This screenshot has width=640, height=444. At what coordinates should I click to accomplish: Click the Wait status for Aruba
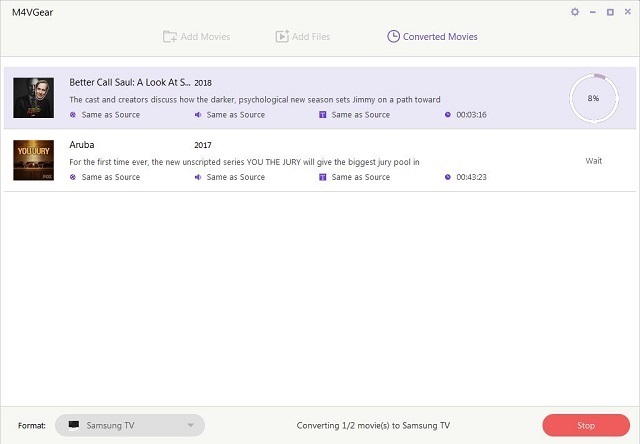pyautogui.click(x=593, y=161)
